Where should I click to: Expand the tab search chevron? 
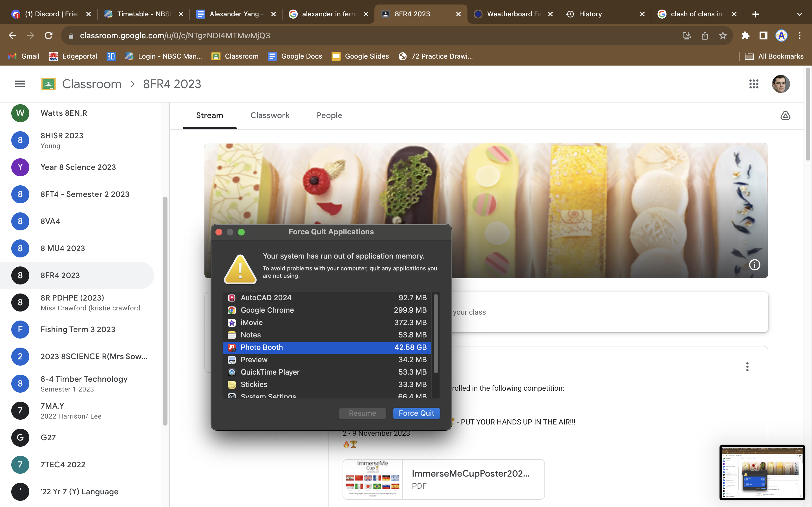[x=799, y=14]
